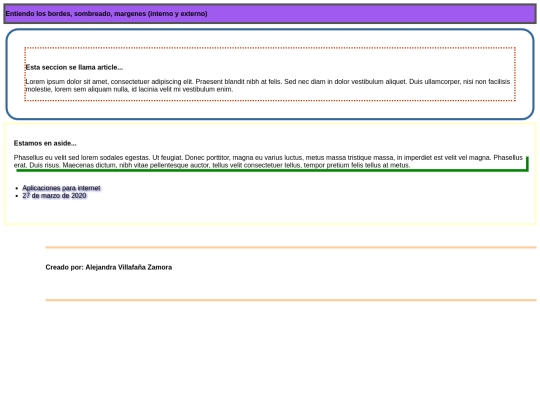The height and width of the screenshot is (405, 540).
Task: Click the 'Phasellus eu velit sed lorem' paragraph
Action: [268, 162]
